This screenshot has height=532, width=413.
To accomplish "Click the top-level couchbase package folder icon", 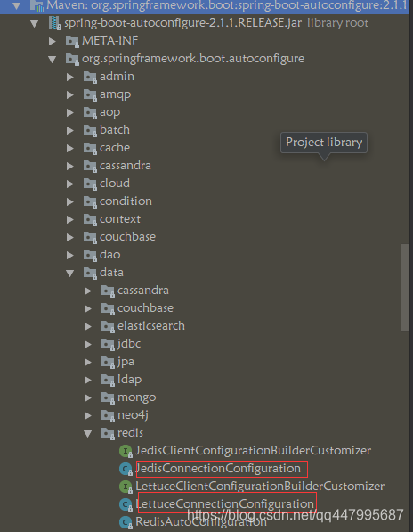I will click(90, 237).
